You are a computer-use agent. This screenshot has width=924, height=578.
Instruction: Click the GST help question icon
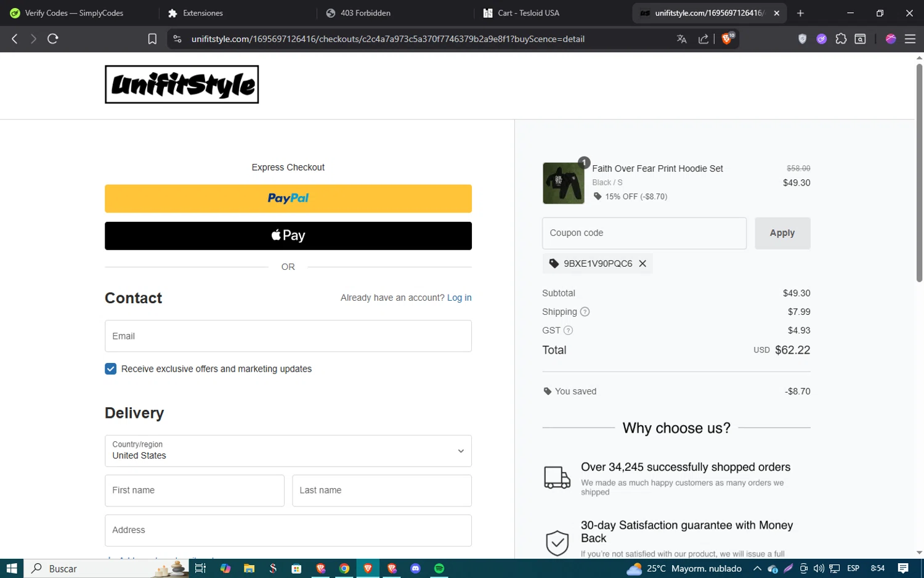click(569, 330)
